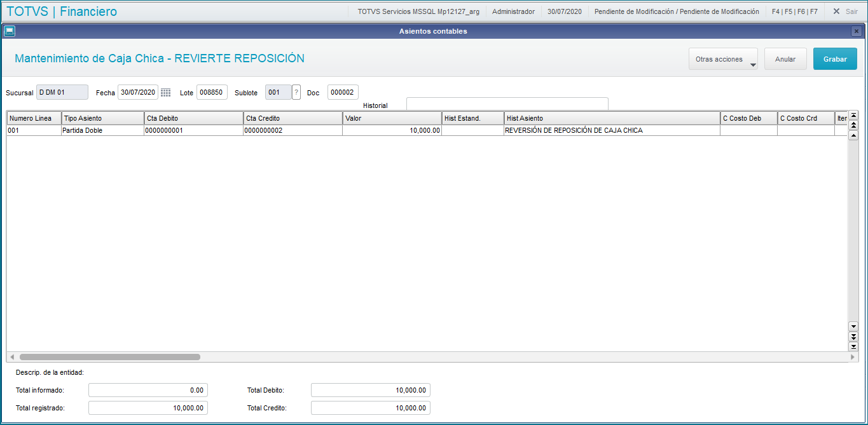Image resolution: width=868 pixels, height=425 pixels.
Task: Click credit account cell 0000000002
Action: coord(293,130)
